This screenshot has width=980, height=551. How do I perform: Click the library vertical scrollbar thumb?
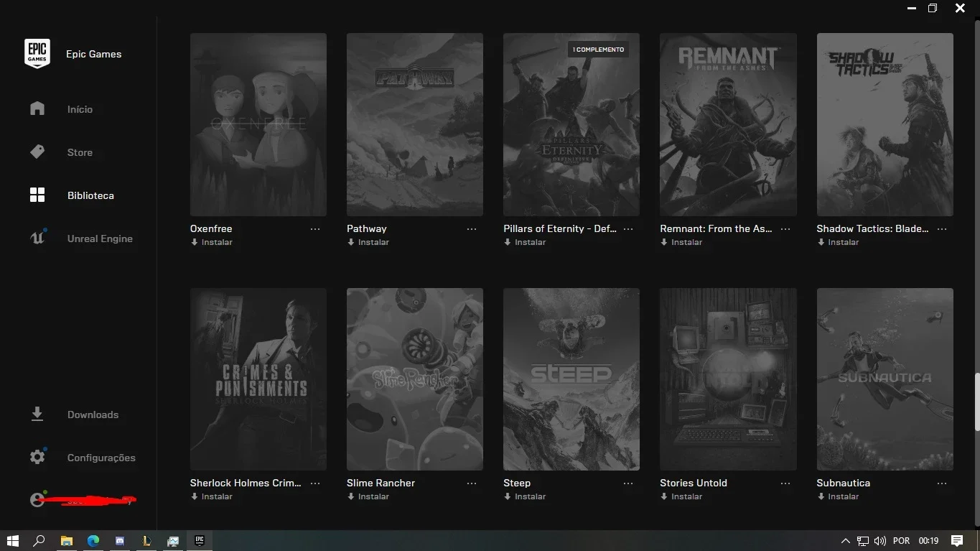(x=976, y=402)
